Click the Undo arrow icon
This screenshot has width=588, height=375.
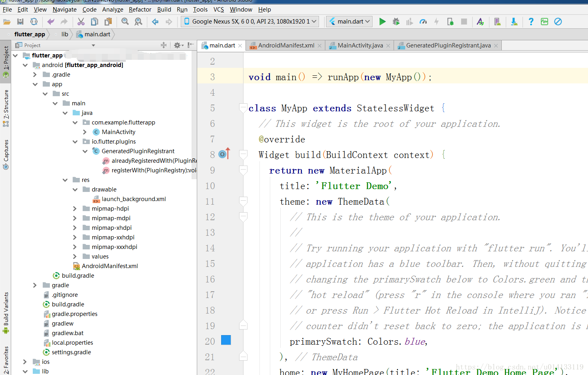point(51,22)
